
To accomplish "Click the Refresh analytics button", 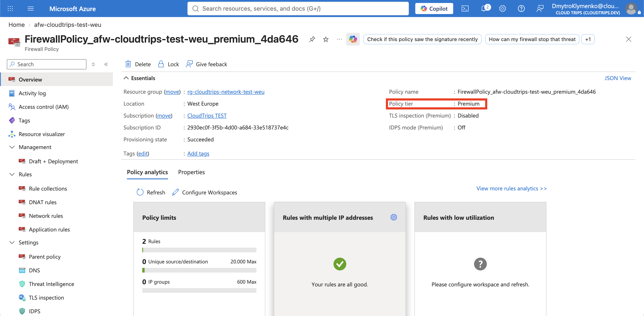I will 151,192.
